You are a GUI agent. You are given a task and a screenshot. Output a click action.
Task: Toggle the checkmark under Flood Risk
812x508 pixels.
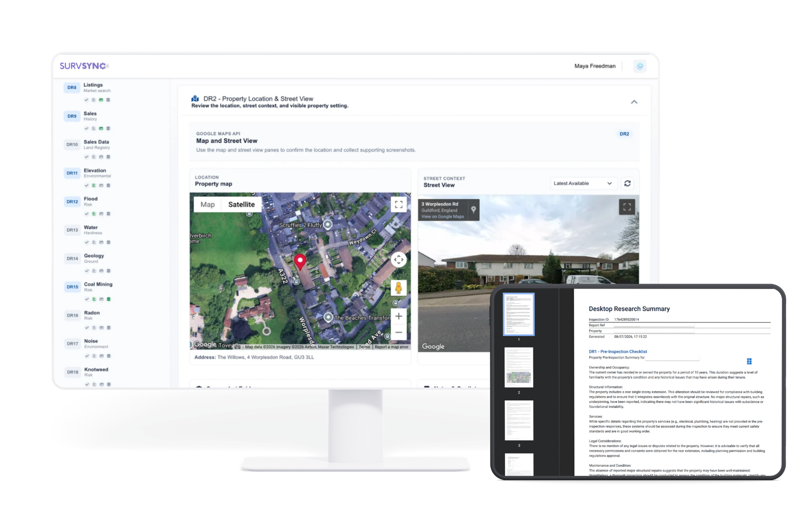point(87,214)
